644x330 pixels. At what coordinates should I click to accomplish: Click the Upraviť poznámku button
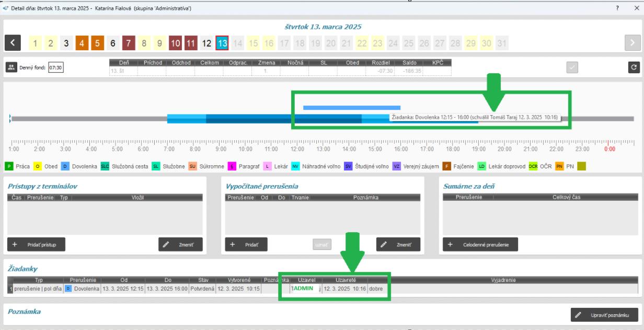point(604,315)
